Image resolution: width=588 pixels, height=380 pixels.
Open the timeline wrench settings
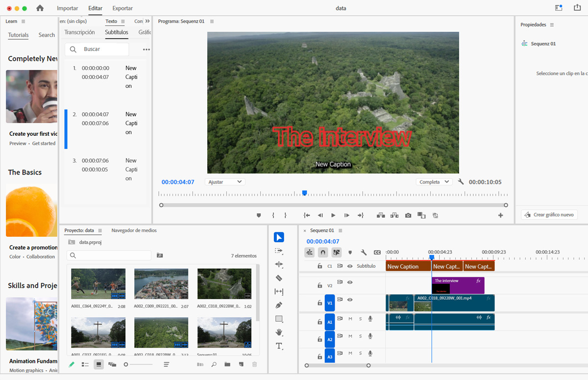point(364,253)
